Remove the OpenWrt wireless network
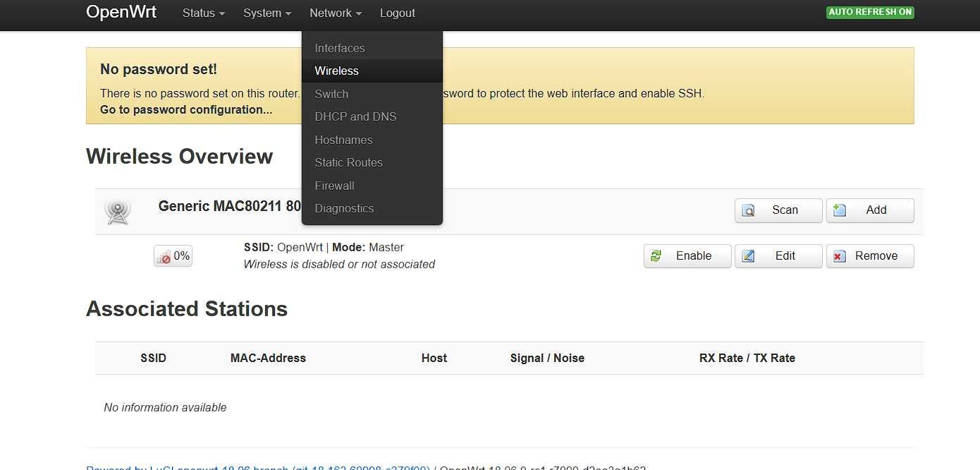The height and width of the screenshot is (470, 980). pos(870,256)
